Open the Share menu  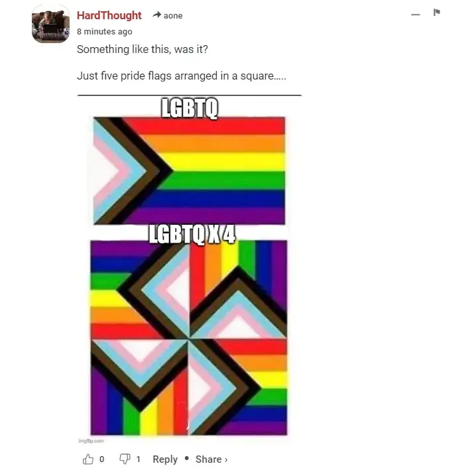[x=209, y=459]
